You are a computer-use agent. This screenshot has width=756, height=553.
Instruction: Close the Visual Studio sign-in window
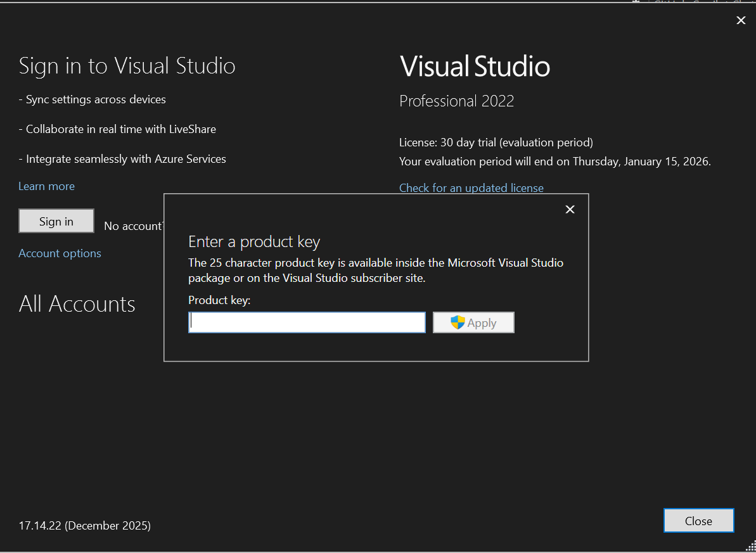(741, 20)
